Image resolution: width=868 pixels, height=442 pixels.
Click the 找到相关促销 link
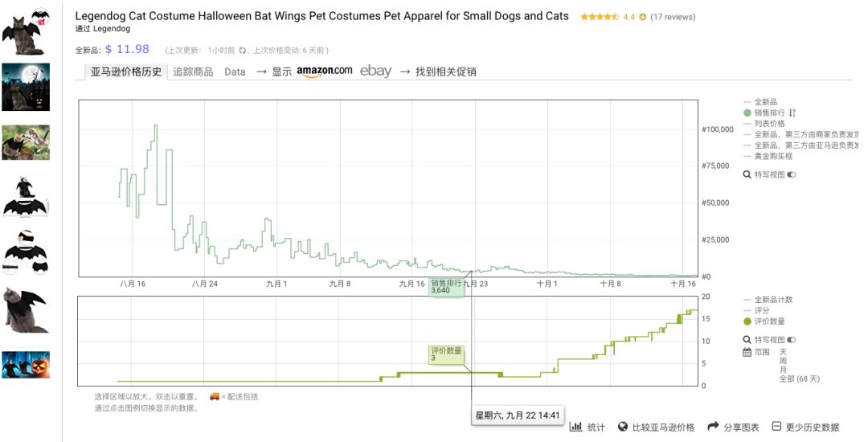tap(445, 72)
